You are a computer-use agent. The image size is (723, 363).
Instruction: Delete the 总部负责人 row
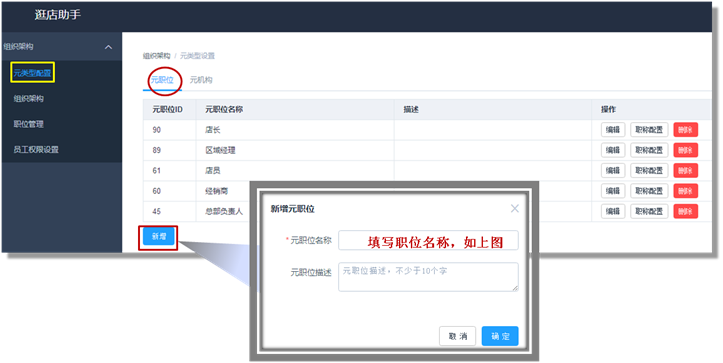coord(686,211)
